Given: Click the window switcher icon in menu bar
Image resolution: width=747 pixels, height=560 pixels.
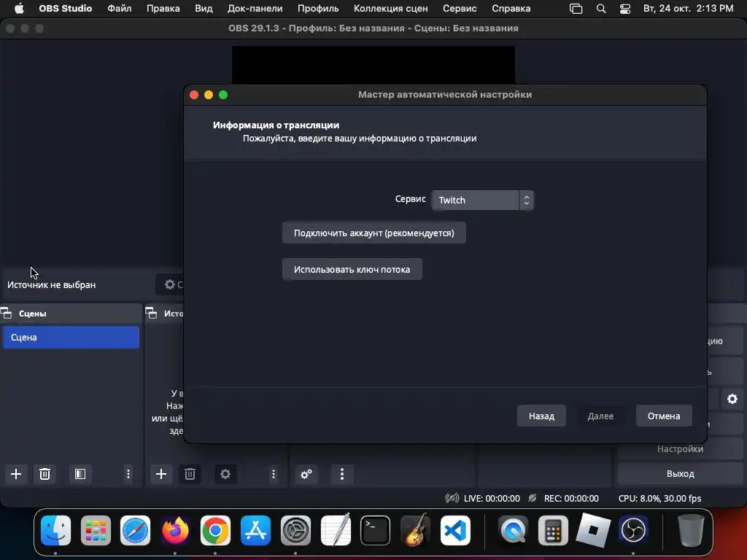Looking at the screenshot, I should [576, 9].
